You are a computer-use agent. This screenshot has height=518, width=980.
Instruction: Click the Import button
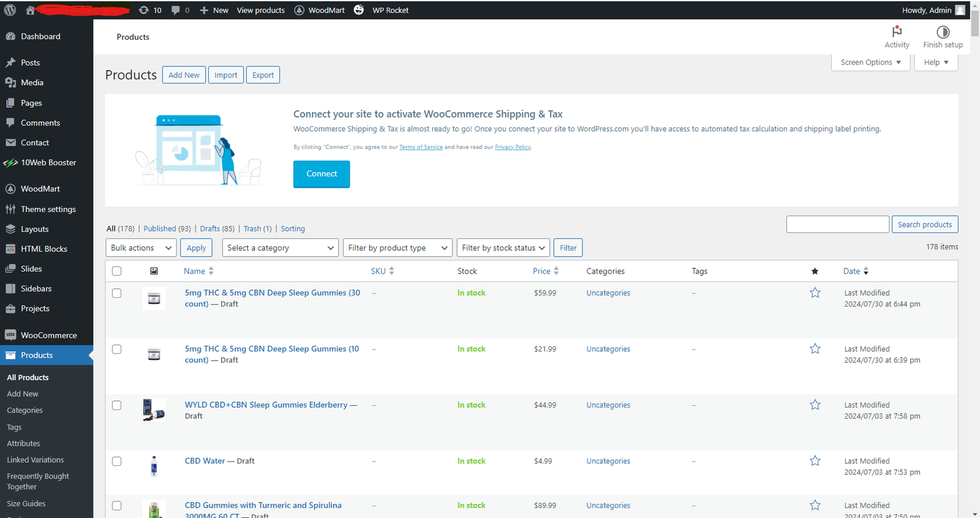(226, 75)
